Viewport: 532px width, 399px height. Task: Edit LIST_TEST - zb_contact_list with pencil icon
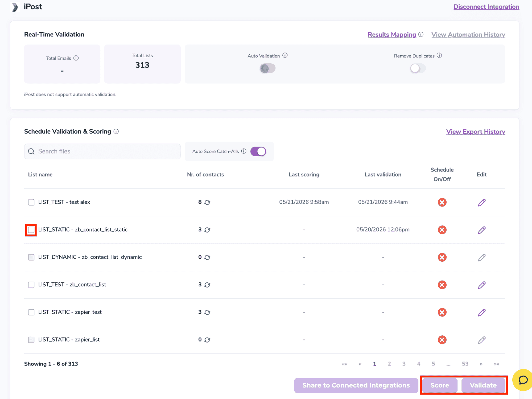click(x=482, y=285)
